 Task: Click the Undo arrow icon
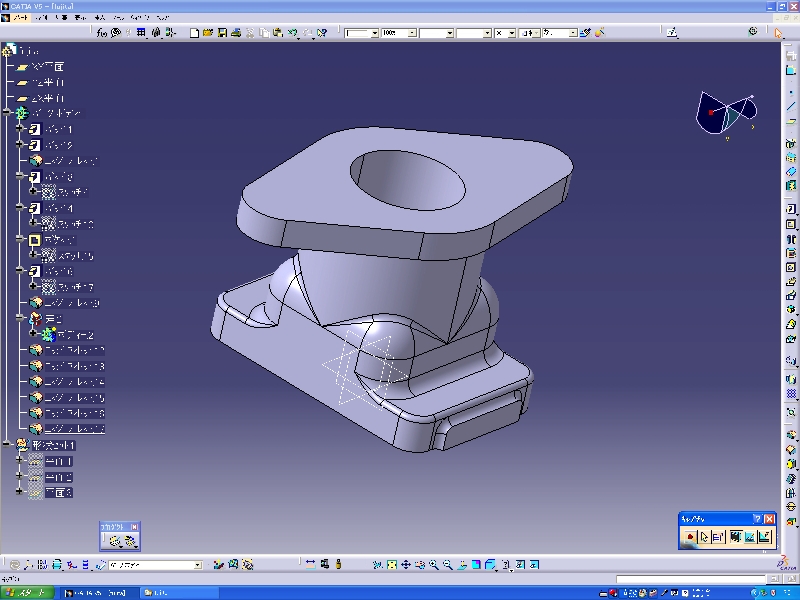[292, 33]
